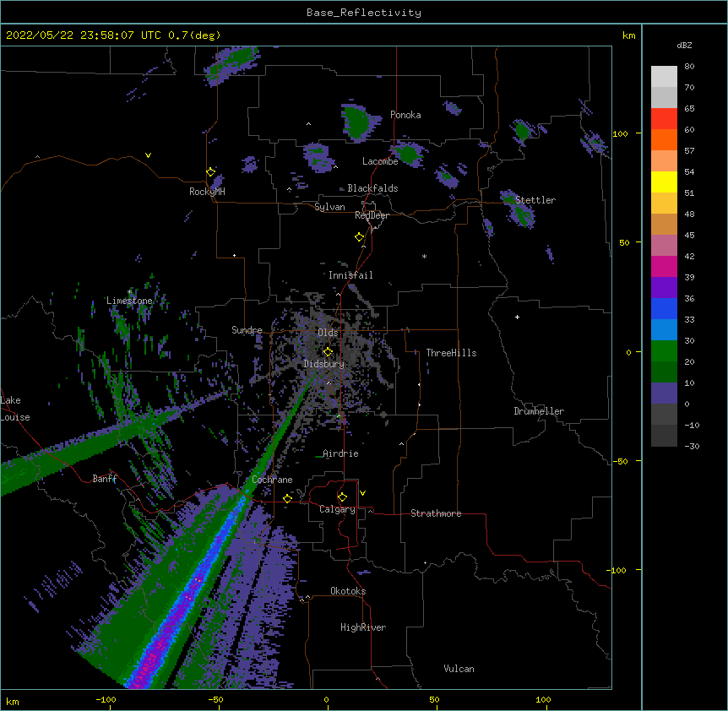Click the Blackfalds label
This screenshot has width=728, height=711.
click(372, 188)
